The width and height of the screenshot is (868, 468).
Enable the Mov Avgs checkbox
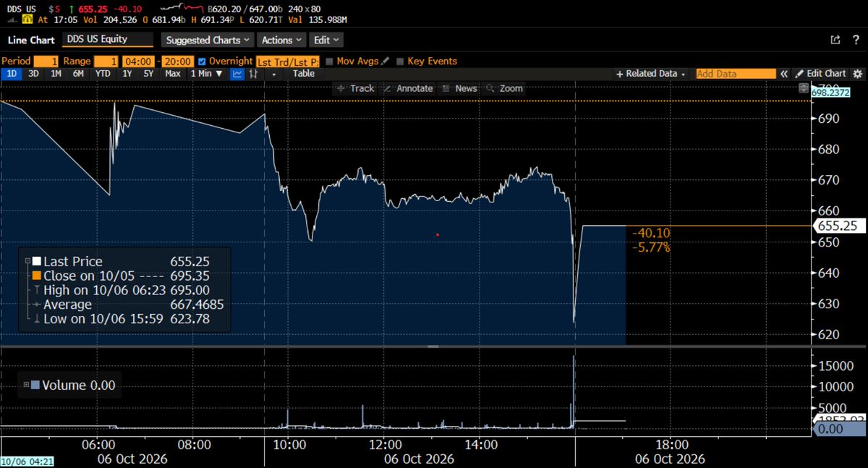coord(330,61)
